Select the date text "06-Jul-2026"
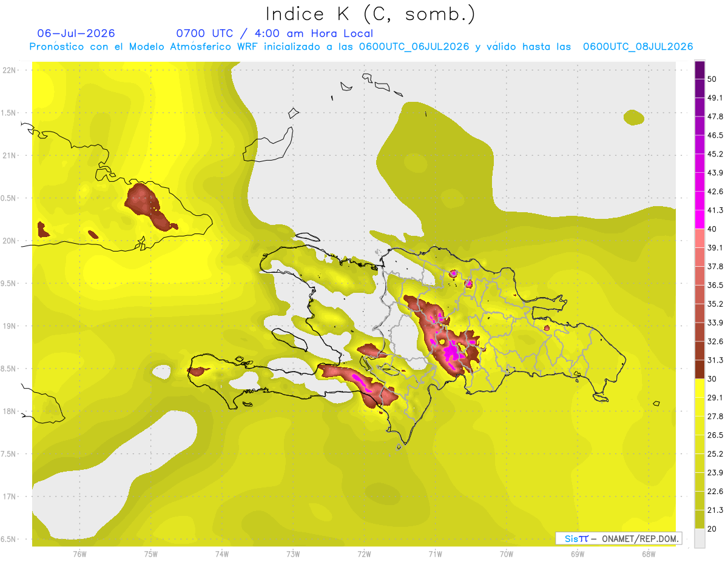The image size is (728, 562). pos(76,33)
